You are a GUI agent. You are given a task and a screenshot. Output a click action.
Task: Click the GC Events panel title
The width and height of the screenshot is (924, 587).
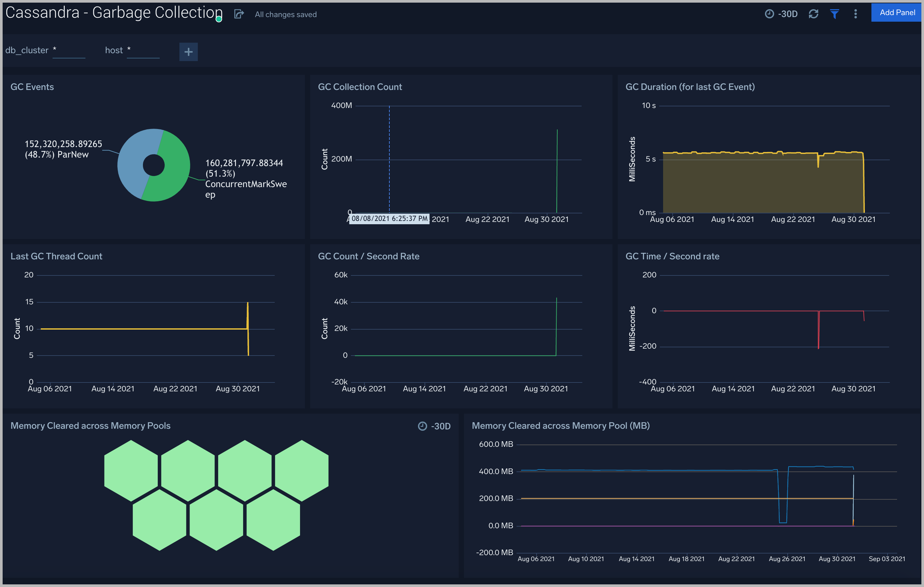click(x=32, y=87)
